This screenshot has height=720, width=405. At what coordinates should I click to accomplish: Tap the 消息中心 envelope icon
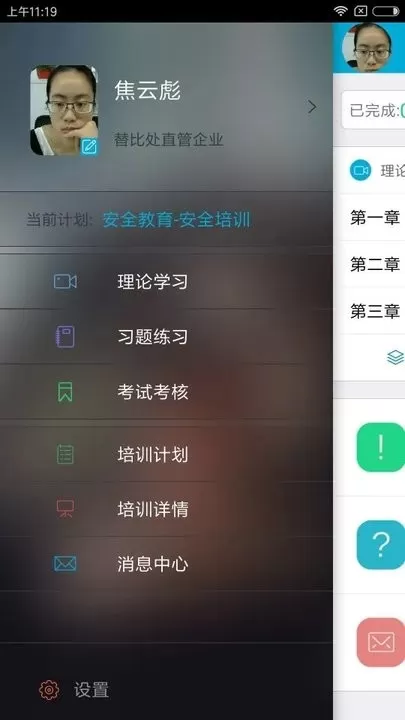pyautogui.click(x=65, y=564)
